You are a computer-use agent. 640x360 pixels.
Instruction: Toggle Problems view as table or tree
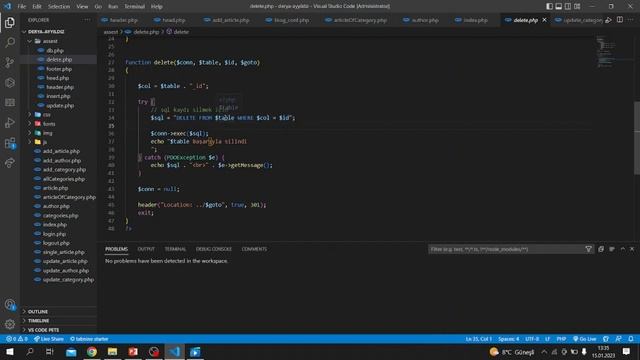point(612,249)
